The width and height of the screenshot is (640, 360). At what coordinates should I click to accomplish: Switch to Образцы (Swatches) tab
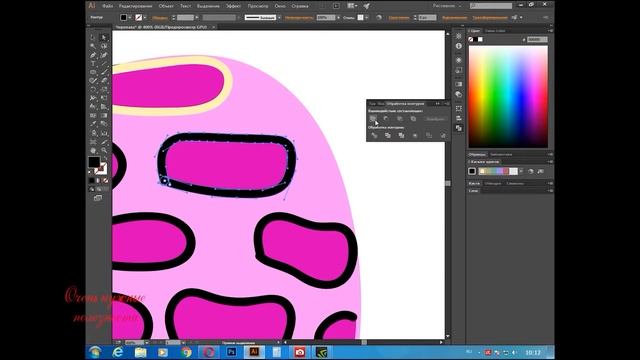[x=477, y=155]
